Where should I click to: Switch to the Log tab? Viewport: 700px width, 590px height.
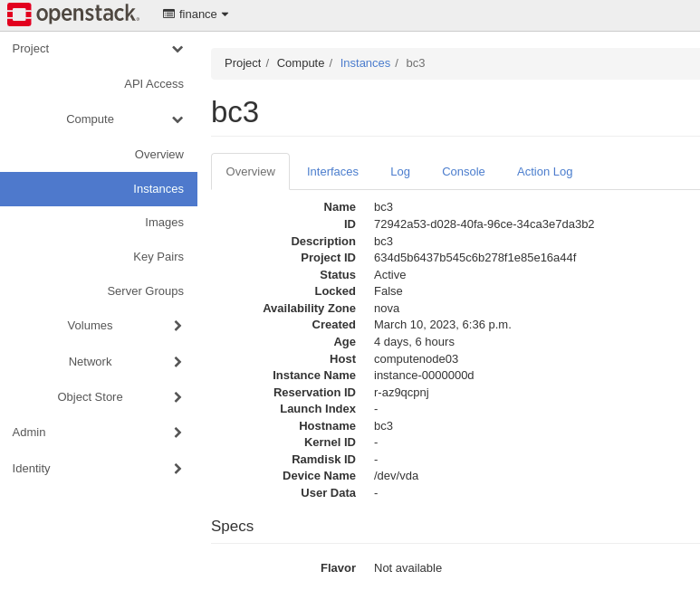(x=400, y=172)
